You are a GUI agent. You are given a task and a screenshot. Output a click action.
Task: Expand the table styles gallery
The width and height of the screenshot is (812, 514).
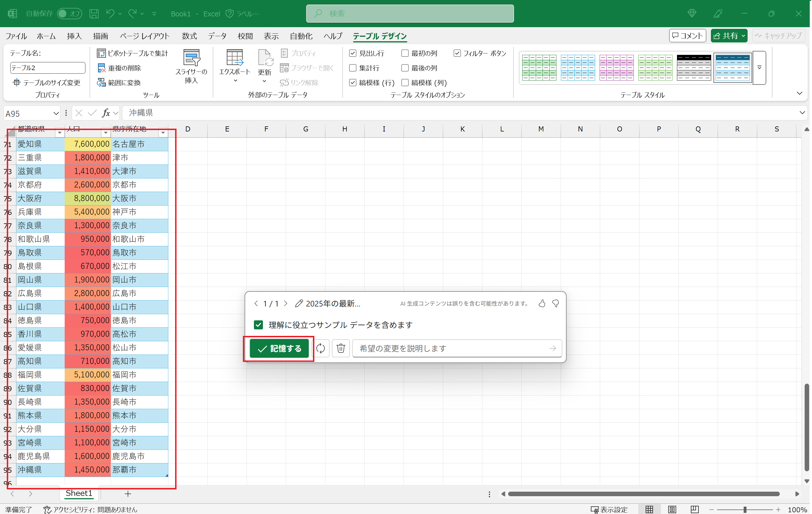click(759, 68)
